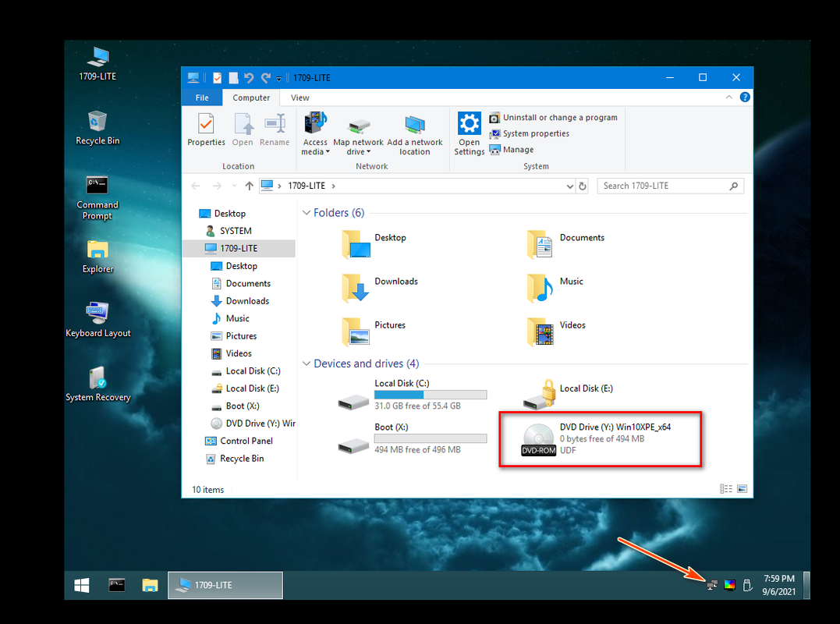
Task: Open the Properties ribbon button
Action: click(x=206, y=130)
